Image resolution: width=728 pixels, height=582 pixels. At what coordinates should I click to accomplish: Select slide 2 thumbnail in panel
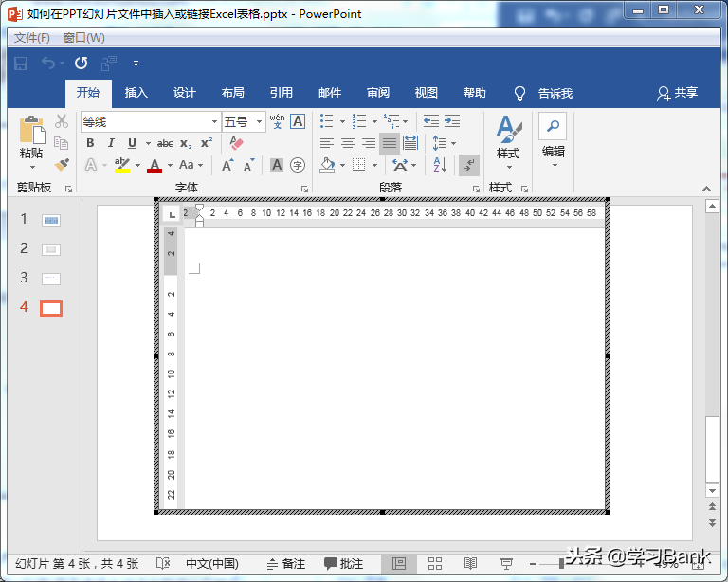(51, 249)
